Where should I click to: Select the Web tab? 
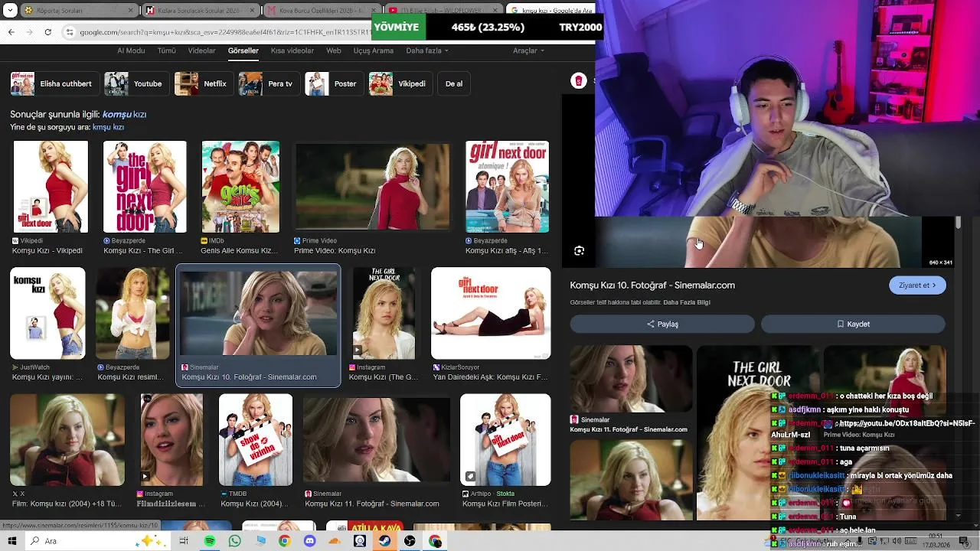pos(334,51)
